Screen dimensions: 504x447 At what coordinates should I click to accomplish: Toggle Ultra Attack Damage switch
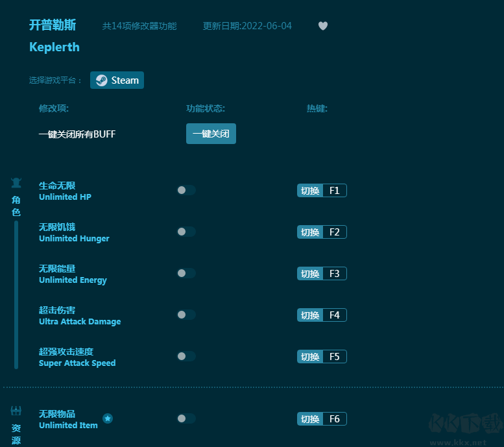186,315
